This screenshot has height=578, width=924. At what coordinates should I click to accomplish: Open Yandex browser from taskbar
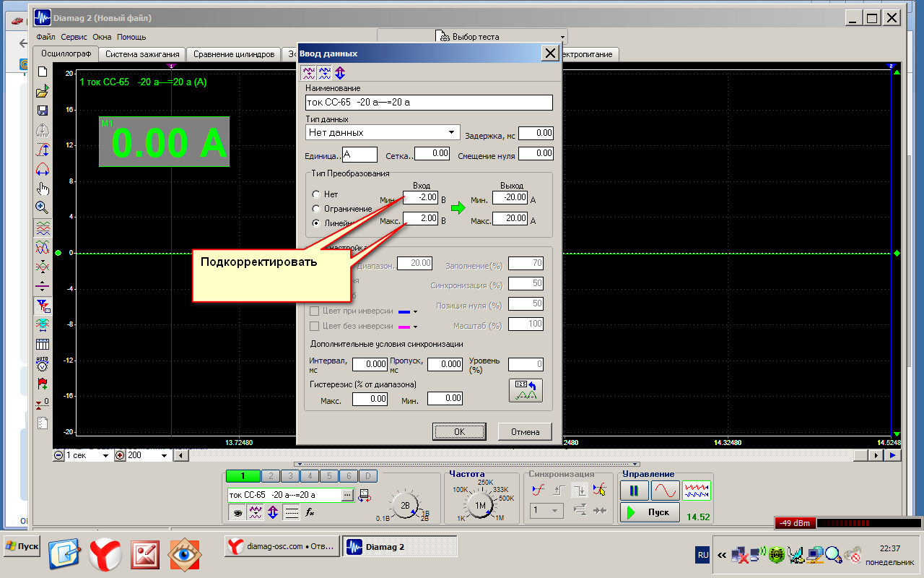(x=105, y=555)
